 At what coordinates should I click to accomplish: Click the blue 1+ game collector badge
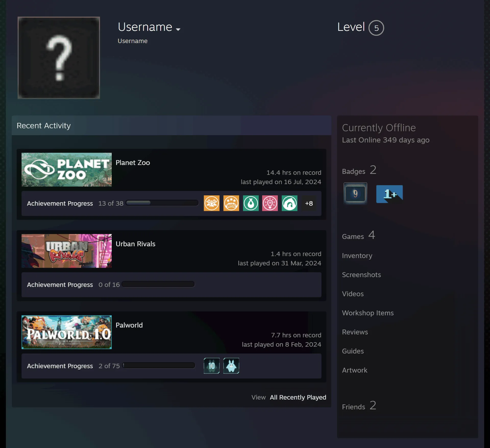tap(389, 194)
